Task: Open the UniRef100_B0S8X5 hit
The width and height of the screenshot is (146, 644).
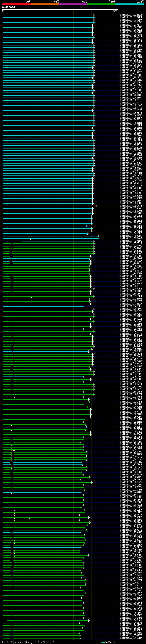Action: tap(131, 261)
